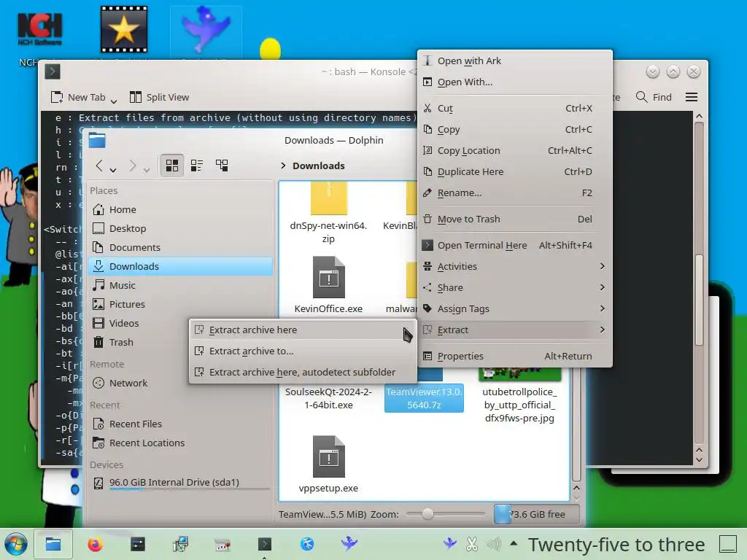Switch Dolphin to compact view mode
Screen dimensions: 747x560
[197, 166]
